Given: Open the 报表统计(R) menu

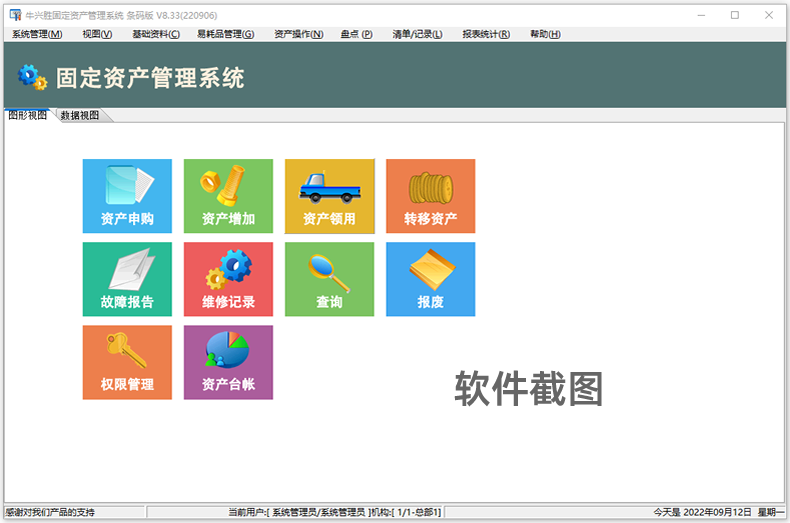Looking at the screenshot, I should point(486,34).
